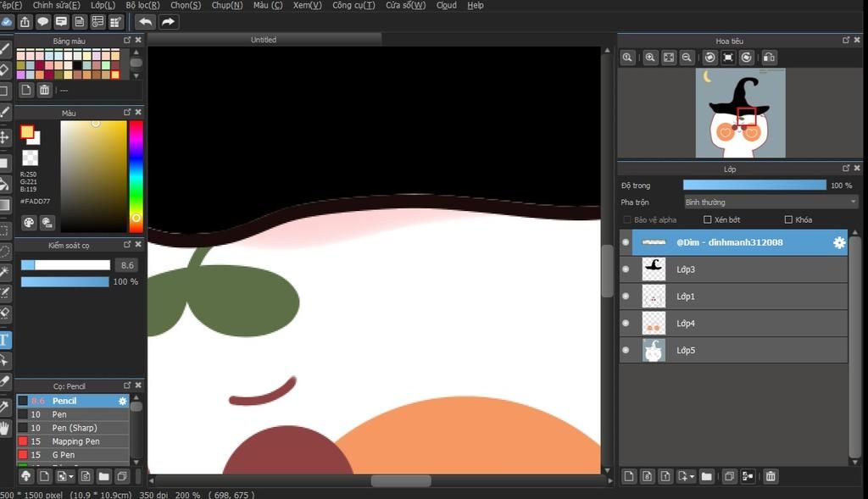The image size is (868, 499).
Task: Enable the Khóa lock checkbox
Action: pos(788,219)
